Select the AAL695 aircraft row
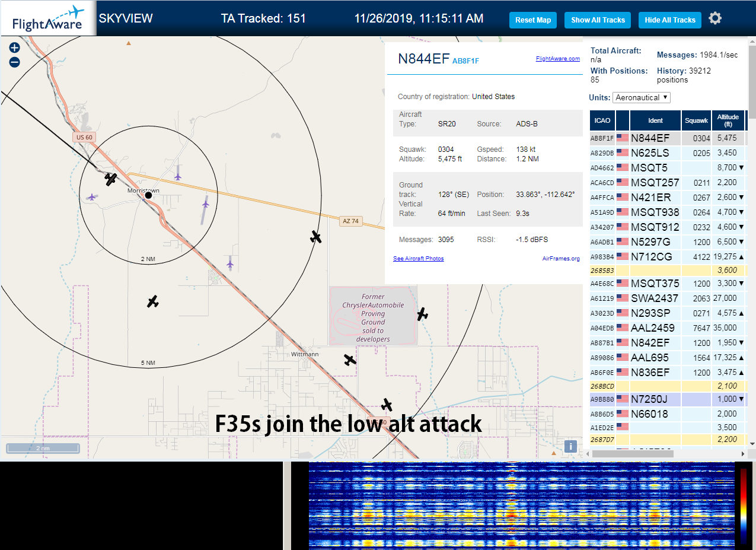756x550 pixels. pyautogui.click(x=667, y=358)
